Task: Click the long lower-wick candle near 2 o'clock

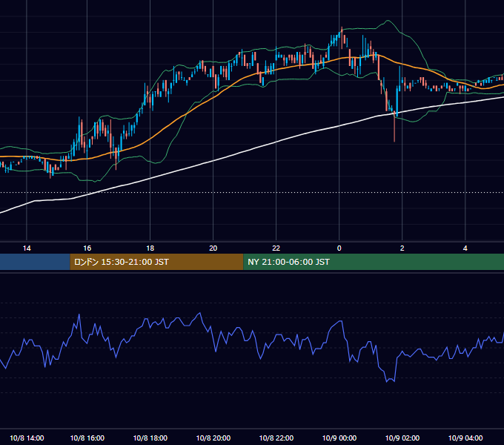Action: pos(394,126)
